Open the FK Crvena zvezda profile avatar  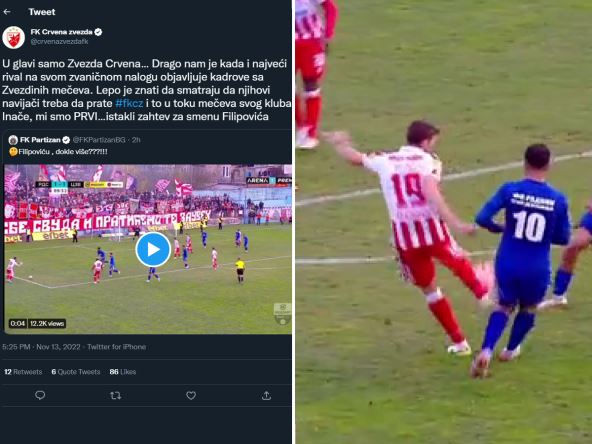coord(14,37)
